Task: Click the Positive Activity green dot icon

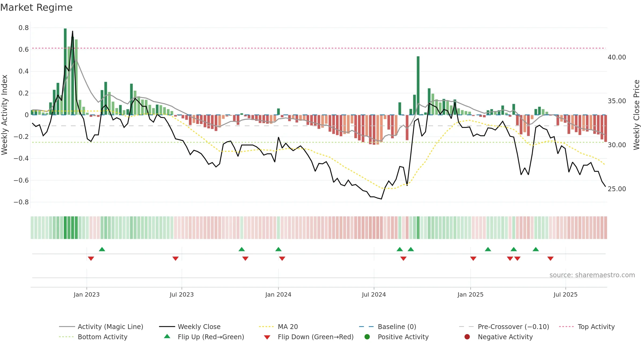Action: 367,337
